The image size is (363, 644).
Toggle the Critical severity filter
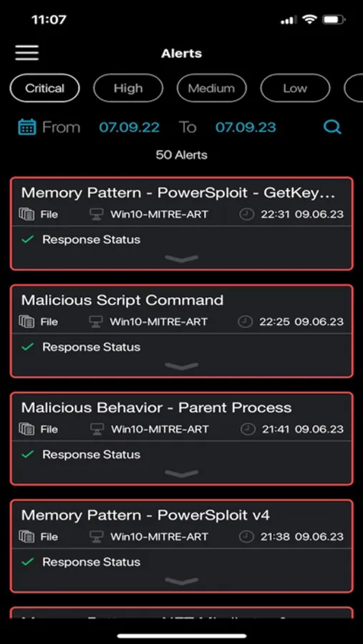click(45, 88)
